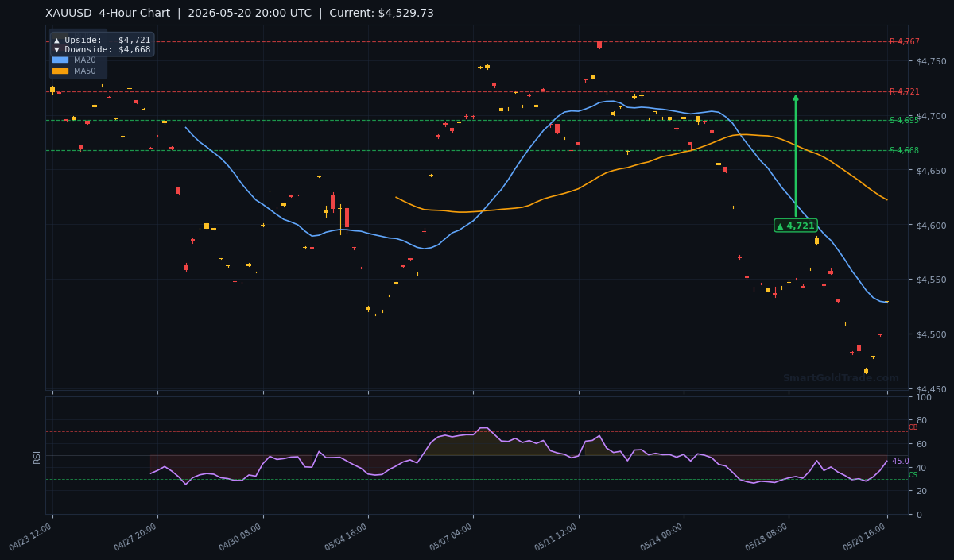The width and height of the screenshot is (954, 560).
Task: Click the $4,450 price axis label
Action: point(932,389)
